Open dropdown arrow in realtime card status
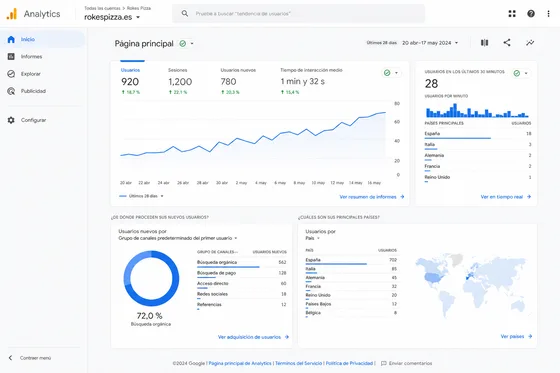The image size is (560, 373). click(526, 73)
